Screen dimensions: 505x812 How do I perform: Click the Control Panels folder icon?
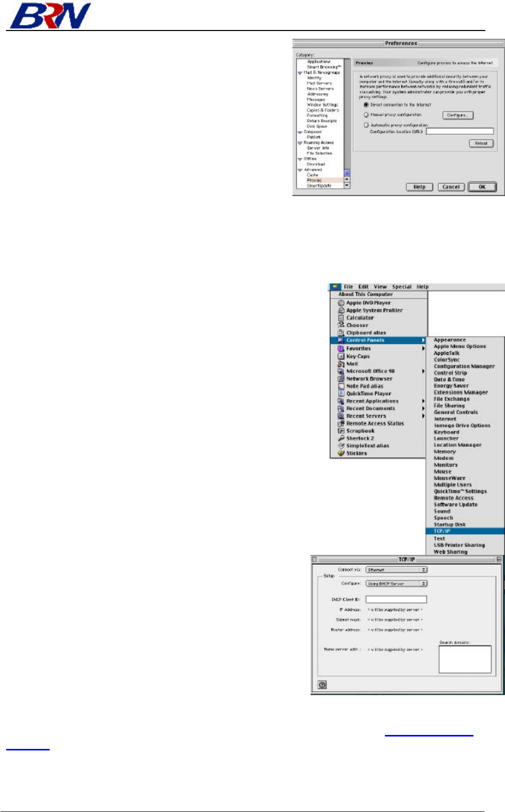point(341,340)
